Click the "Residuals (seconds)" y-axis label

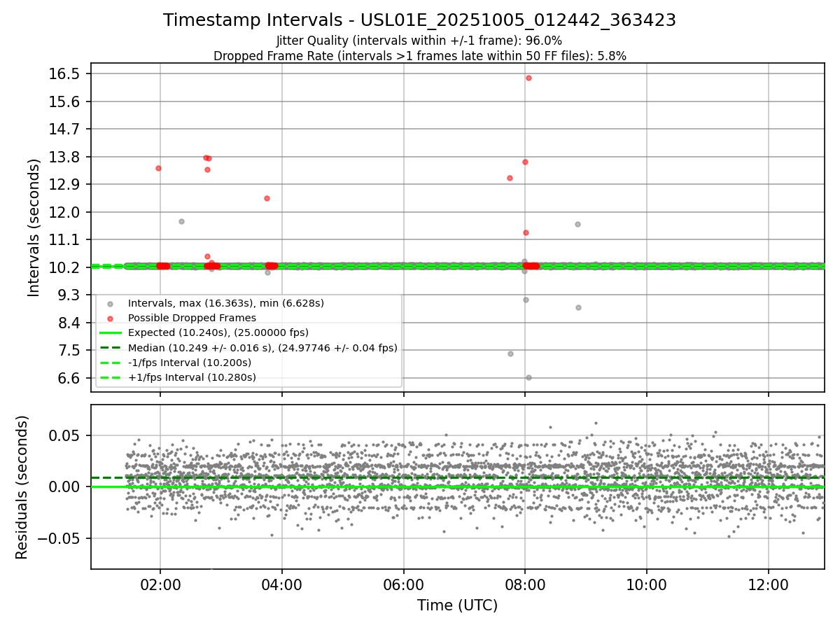[22, 487]
